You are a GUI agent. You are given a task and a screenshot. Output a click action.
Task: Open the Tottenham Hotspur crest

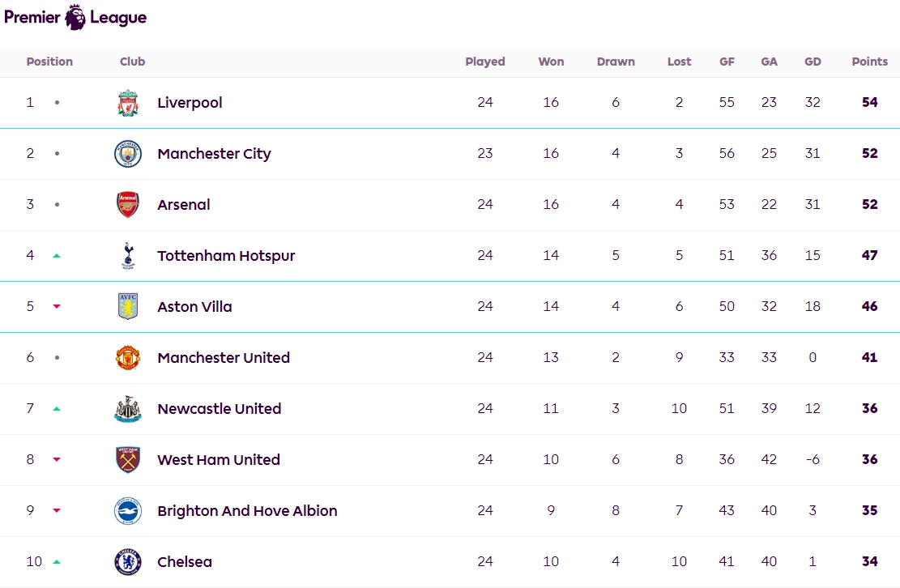pos(128,256)
